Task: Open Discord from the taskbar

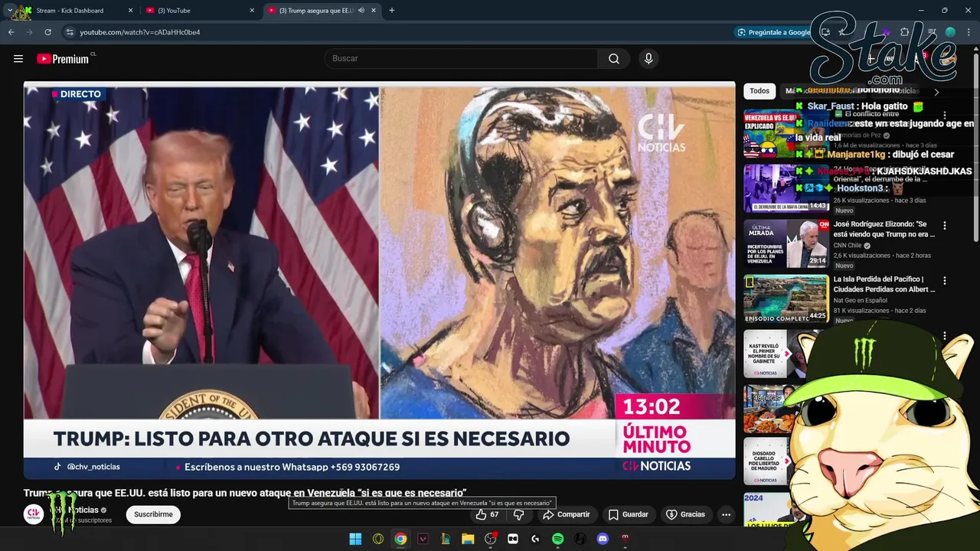Action: (x=603, y=539)
